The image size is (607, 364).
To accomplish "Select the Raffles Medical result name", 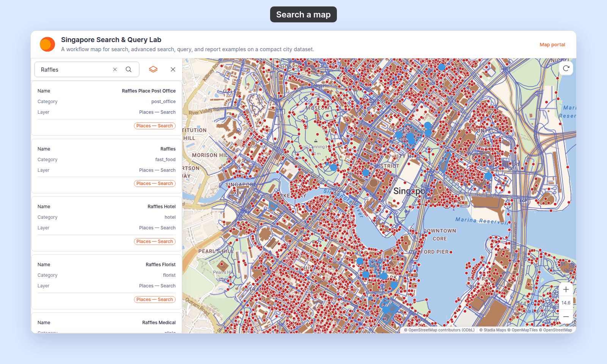I will coord(159,323).
